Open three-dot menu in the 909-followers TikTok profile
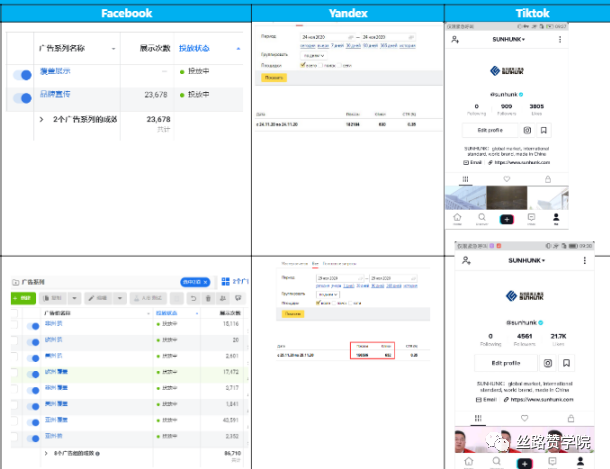Viewport: 610px width, 469px height. (558, 38)
